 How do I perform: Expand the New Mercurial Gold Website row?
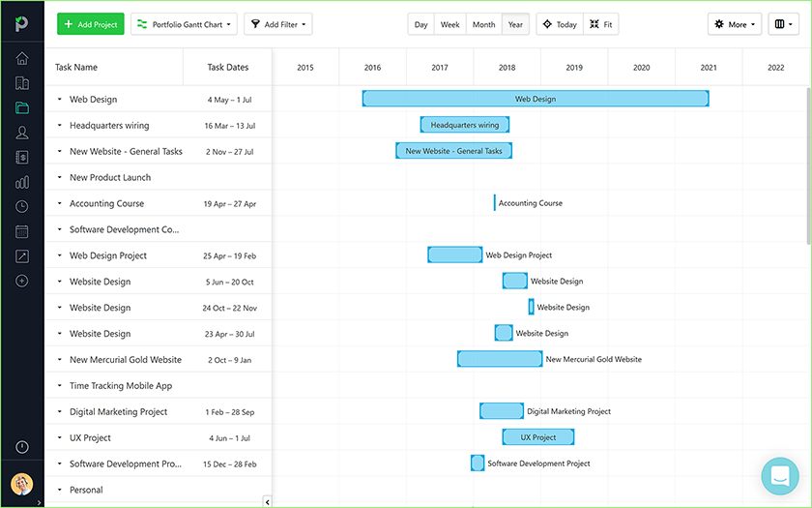tap(60, 359)
